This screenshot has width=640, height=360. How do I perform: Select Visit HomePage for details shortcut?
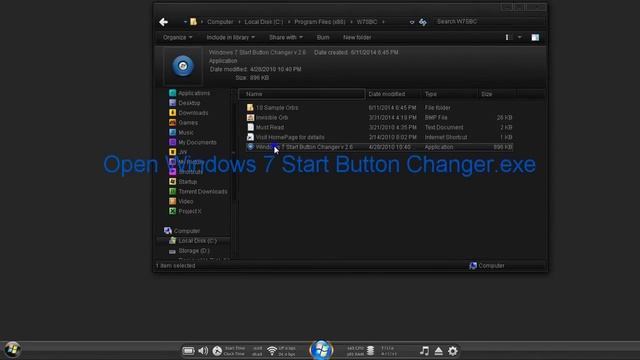point(290,137)
